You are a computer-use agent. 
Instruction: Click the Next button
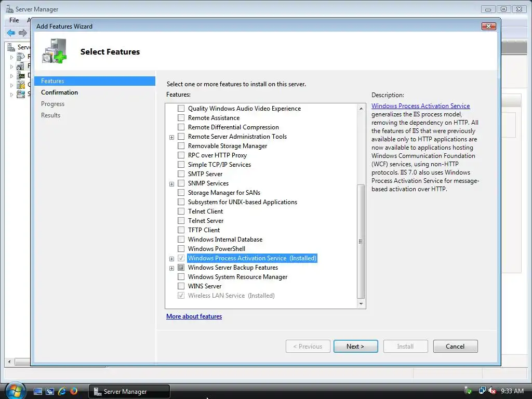(x=355, y=347)
